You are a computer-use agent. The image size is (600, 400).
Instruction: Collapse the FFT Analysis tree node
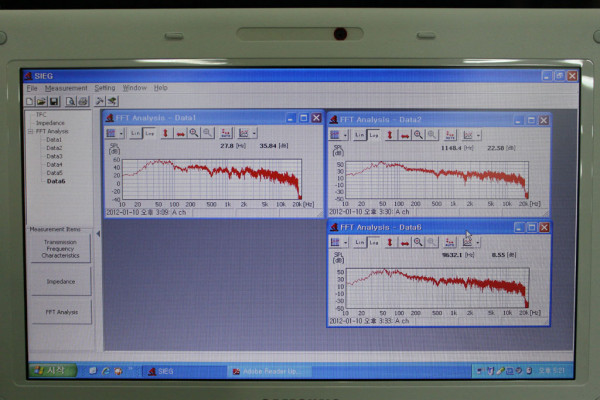30,131
